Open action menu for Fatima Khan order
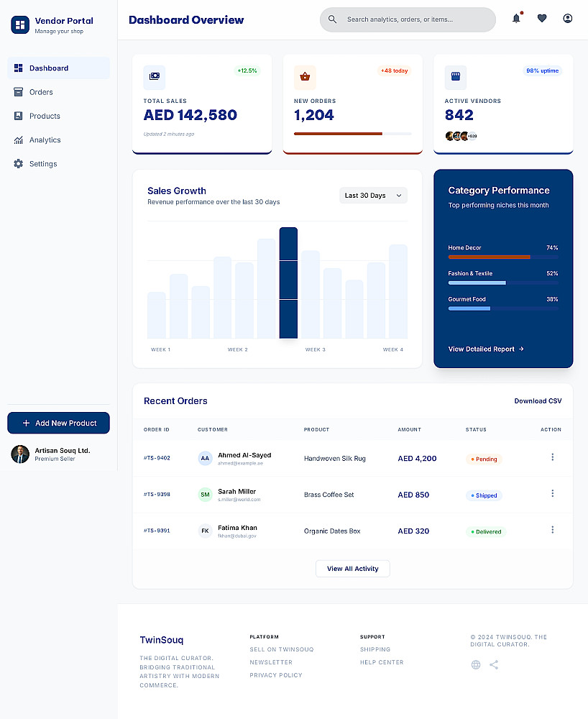 pos(552,530)
